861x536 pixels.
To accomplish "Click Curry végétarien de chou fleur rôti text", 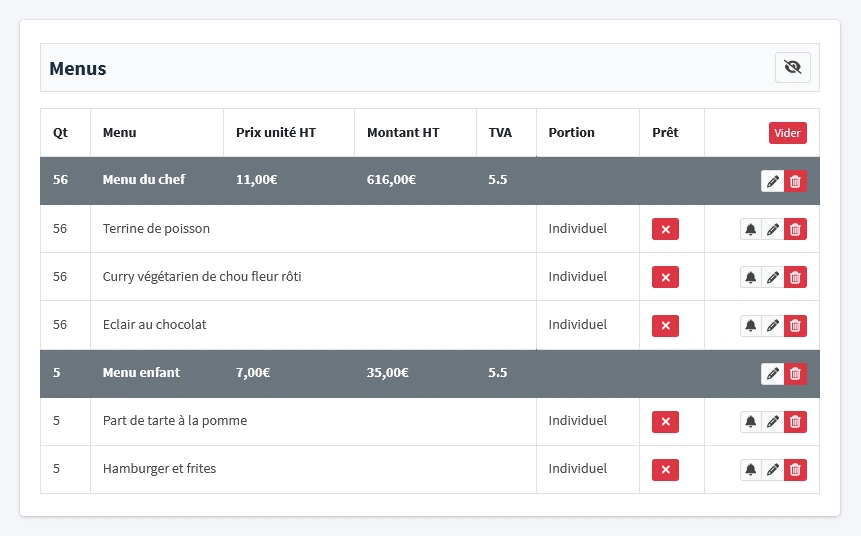I will pos(202,276).
